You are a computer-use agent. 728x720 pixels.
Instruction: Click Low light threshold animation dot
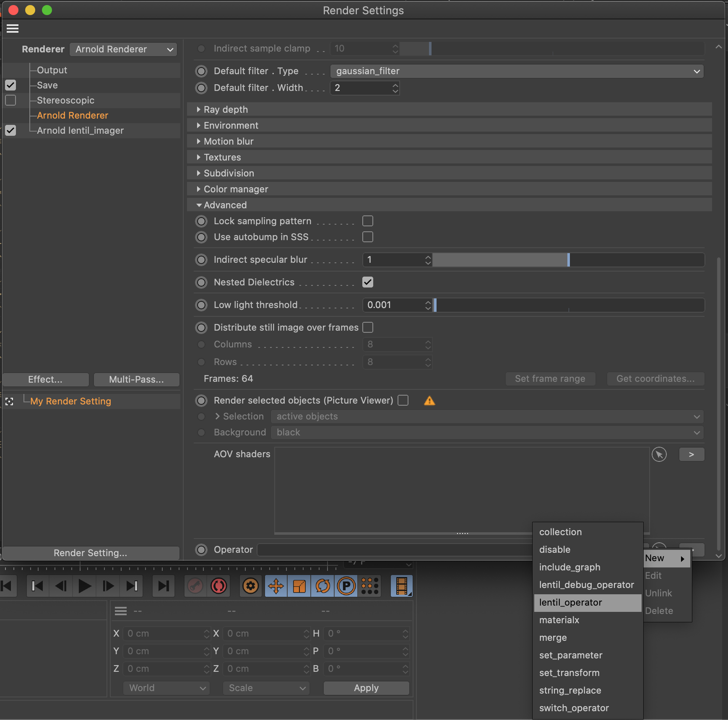pos(201,305)
